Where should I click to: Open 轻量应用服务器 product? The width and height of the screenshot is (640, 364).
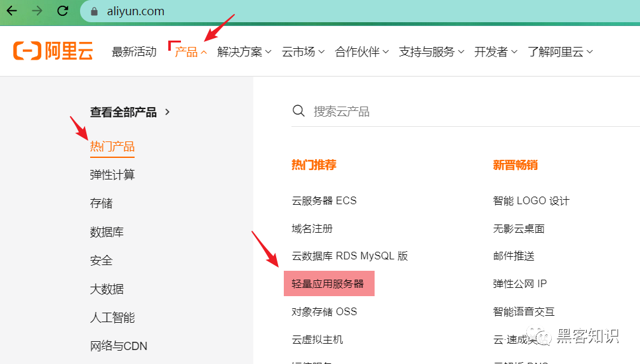[x=329, y=283]
